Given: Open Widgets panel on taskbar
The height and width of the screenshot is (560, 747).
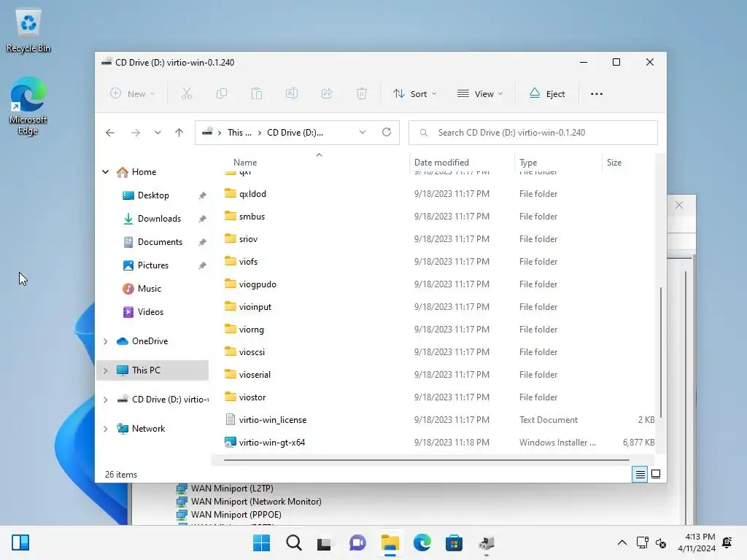Looking at the screenshot, I should (20, 542).
